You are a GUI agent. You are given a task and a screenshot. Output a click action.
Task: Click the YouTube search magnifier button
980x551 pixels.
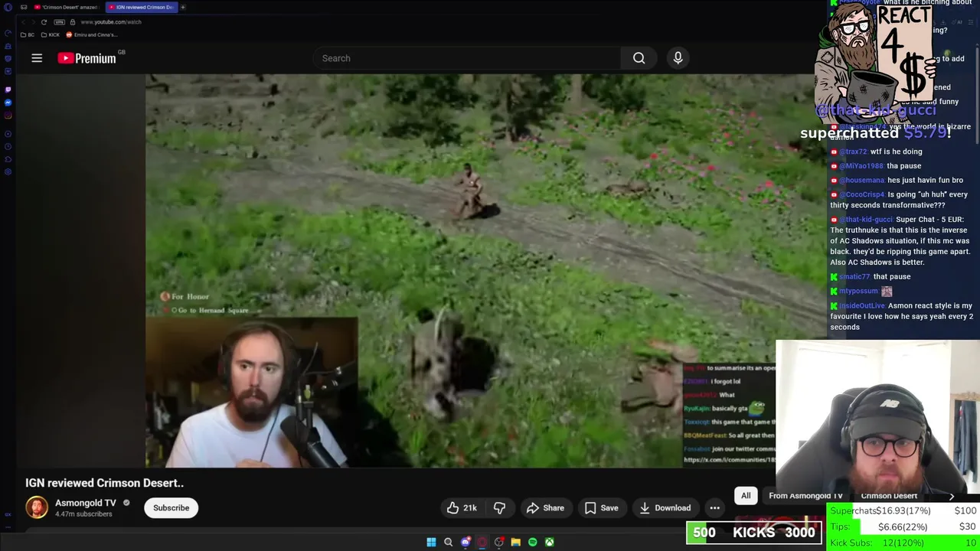point(639,58)
